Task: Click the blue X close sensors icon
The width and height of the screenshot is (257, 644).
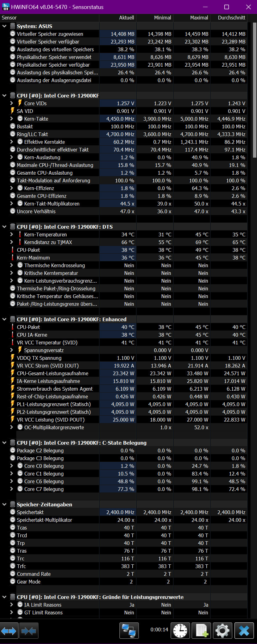Action: (244, 630)
